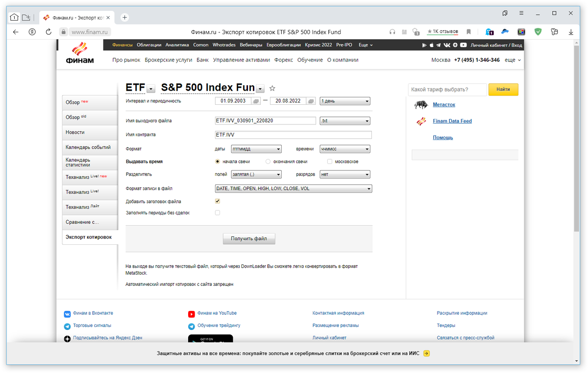The height and width of the screenshot is (373, 588).
Task: Open the 'Finam Data Feed' link
Action: (452, 121)
